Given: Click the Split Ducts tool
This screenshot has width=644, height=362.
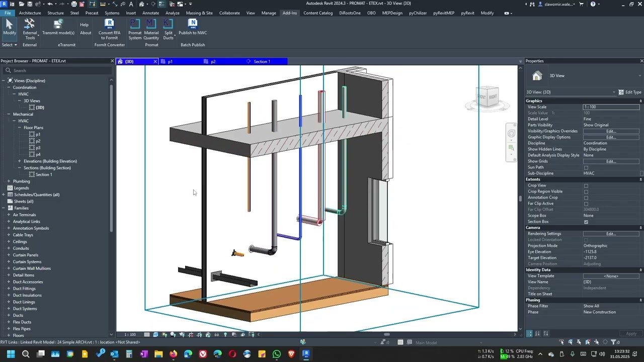Looking at the screenshot, I should (168, 29).
